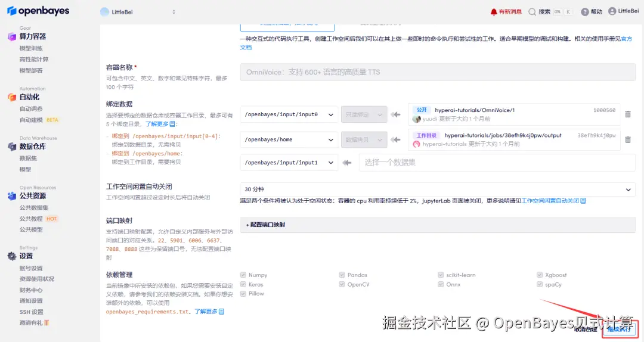Image resolution: width=644 pixels, height=342 pixels.
Task: Open the /openbayes/home path dropdown
Action: (x=289, y=139)
